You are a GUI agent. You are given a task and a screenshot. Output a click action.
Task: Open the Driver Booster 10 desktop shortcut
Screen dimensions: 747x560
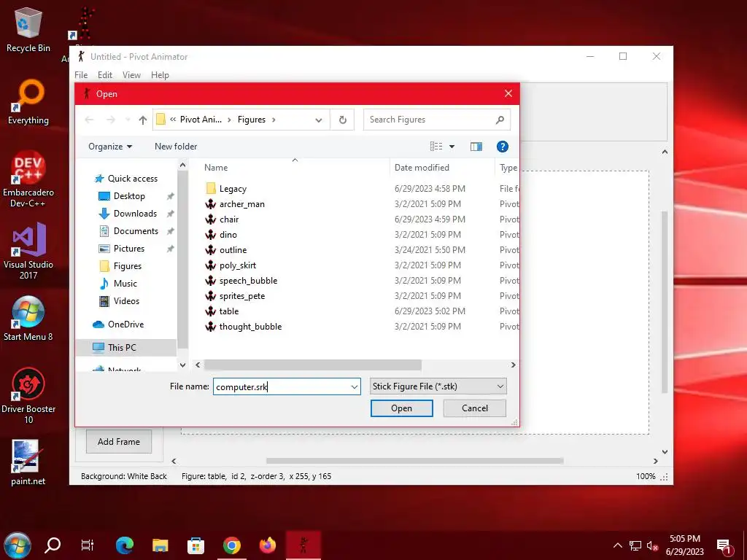click(x=28, y=396)
